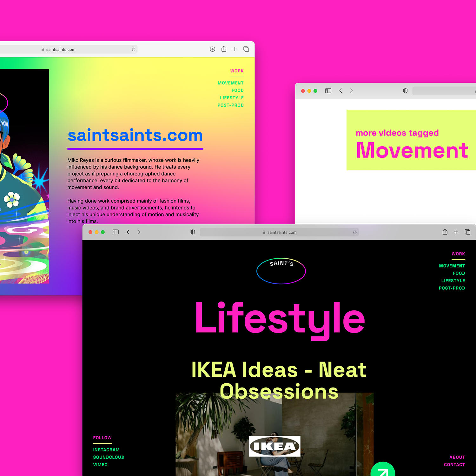476x476 pixels.
Task: Toggle sidebar in the white Movement window
Action: tap(328, 91)
